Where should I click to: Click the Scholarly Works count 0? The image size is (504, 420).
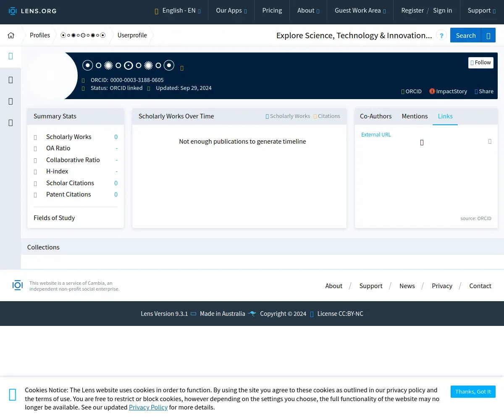point(116,137)
